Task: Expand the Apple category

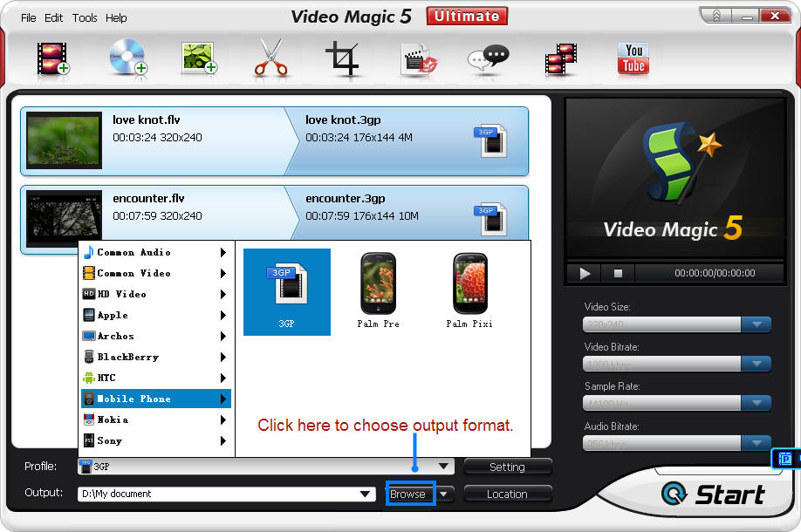Action: [156, 315]
